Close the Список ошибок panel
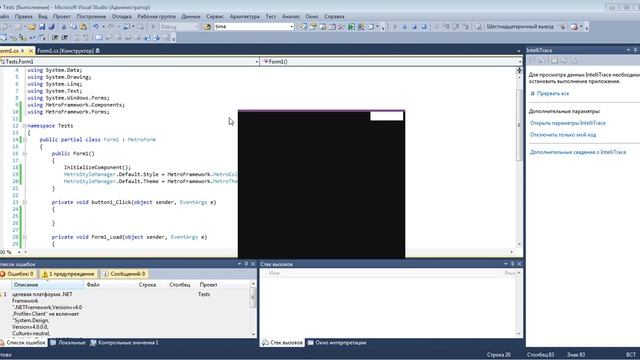Screen dimensions: 640x360 [x=253, y=264]
